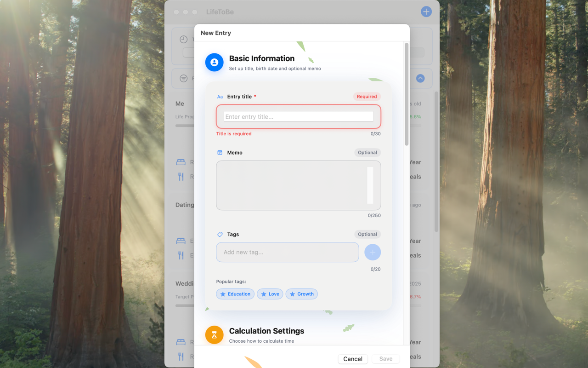The width and height of the screenshot is (588, 368).
Task: Click into the Memo text area
Action: coord(299,185)
